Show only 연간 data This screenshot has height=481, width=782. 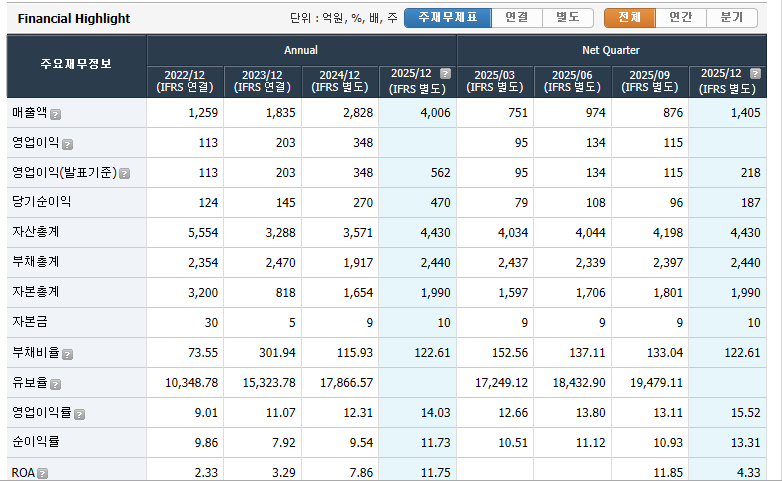[x=680, y=18]
